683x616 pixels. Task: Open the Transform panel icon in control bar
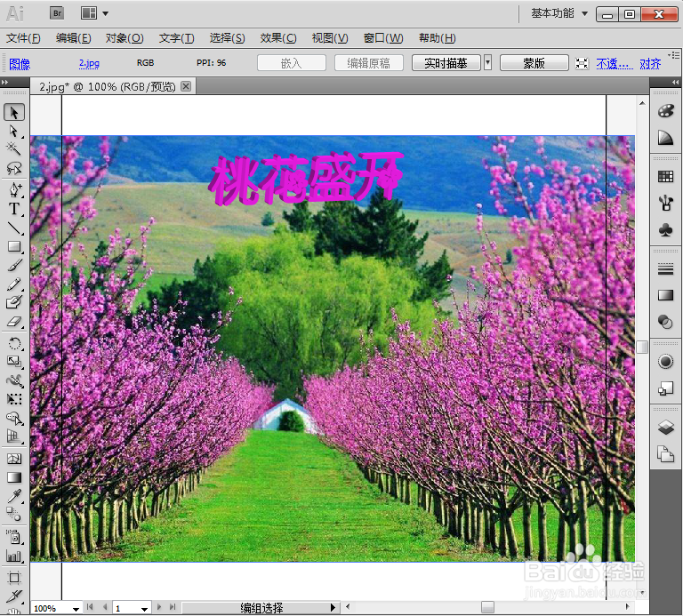582,64
